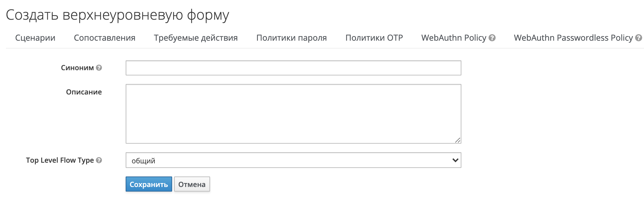This screenshot has height=206, width=644.
Task: Open the Политики пароля tab
Action: [292, 38]
